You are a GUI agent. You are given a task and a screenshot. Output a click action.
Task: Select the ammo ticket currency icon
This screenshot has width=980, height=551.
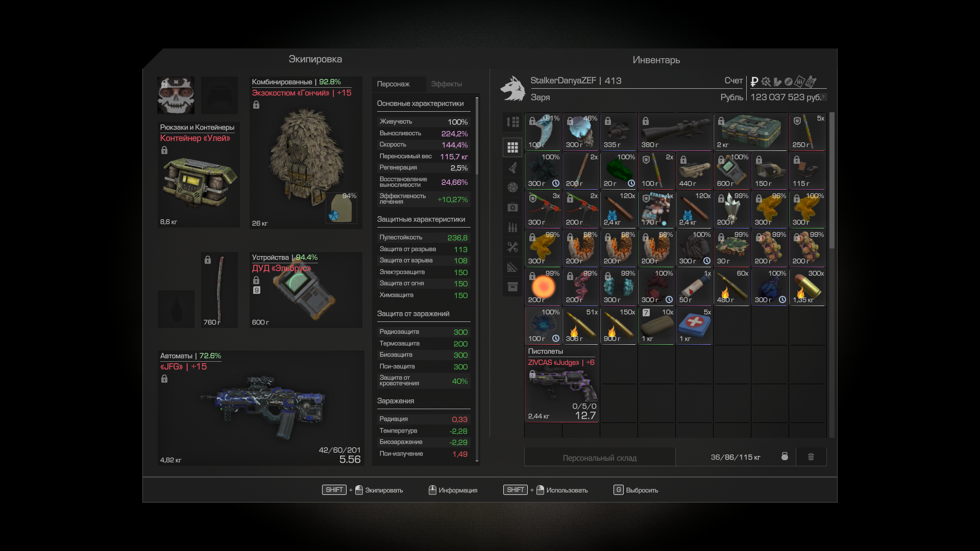click(x=800, y=82)
